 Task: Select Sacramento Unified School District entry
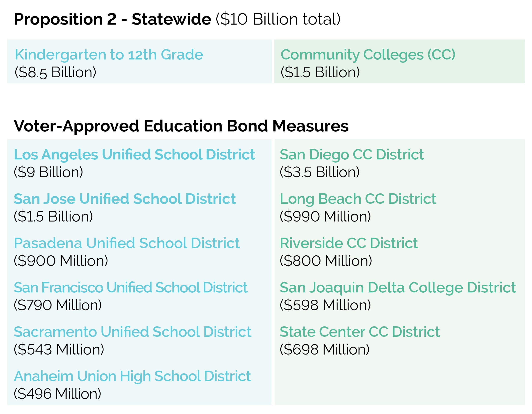tap(133, 332)
